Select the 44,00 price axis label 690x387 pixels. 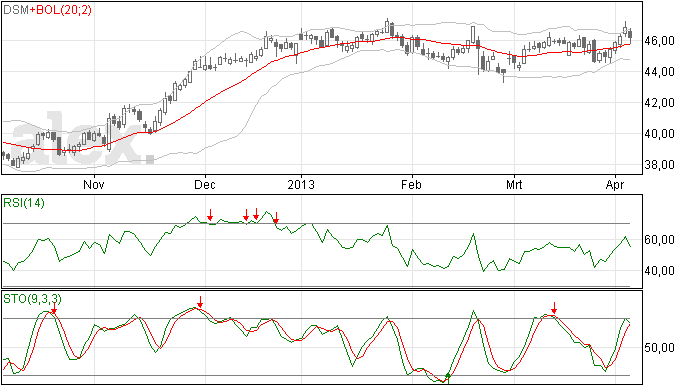coord(659,72)
